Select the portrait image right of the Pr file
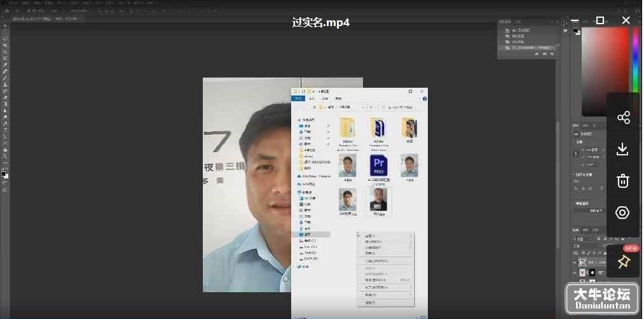644x319 pixels. [x=409, y=167]
